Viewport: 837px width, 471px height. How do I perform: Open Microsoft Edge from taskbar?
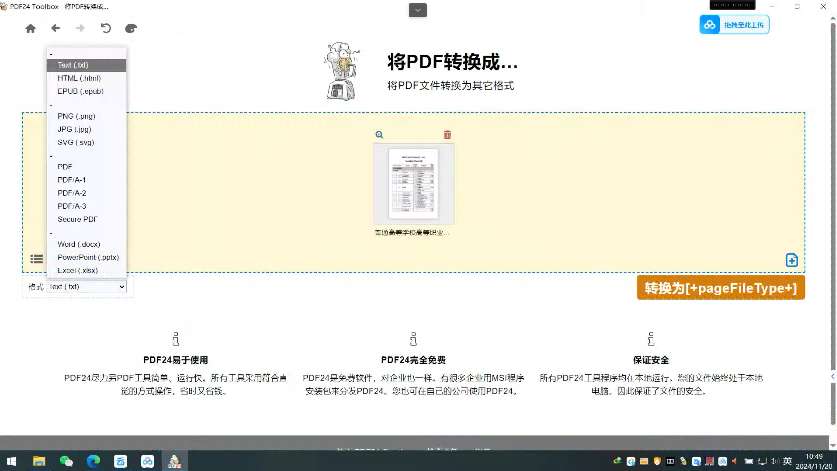coord(93,461)
